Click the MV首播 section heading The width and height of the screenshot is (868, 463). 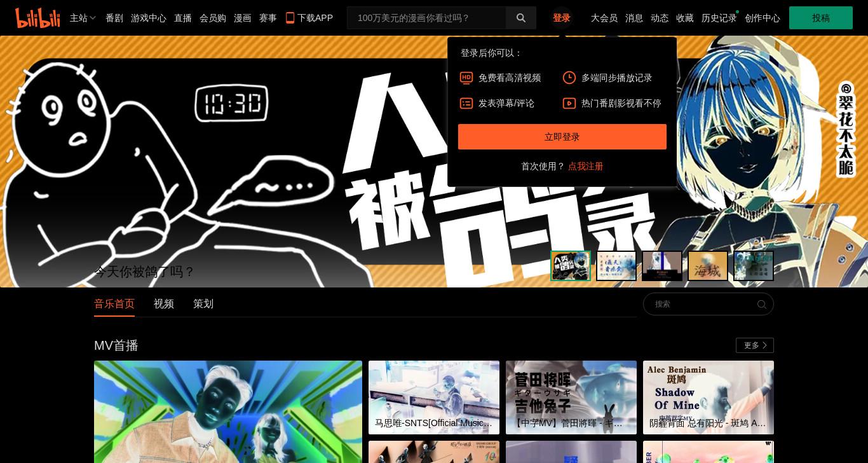(x=116, y=345)
